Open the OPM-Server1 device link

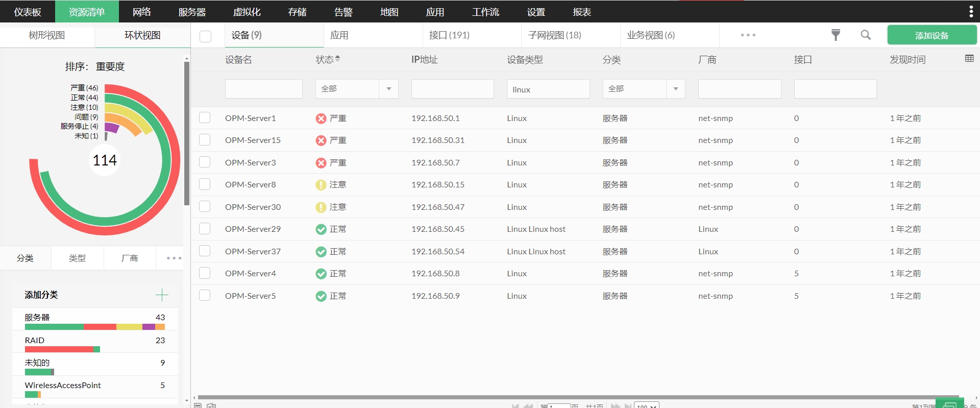pyautogui.click(x=251, y=118)
